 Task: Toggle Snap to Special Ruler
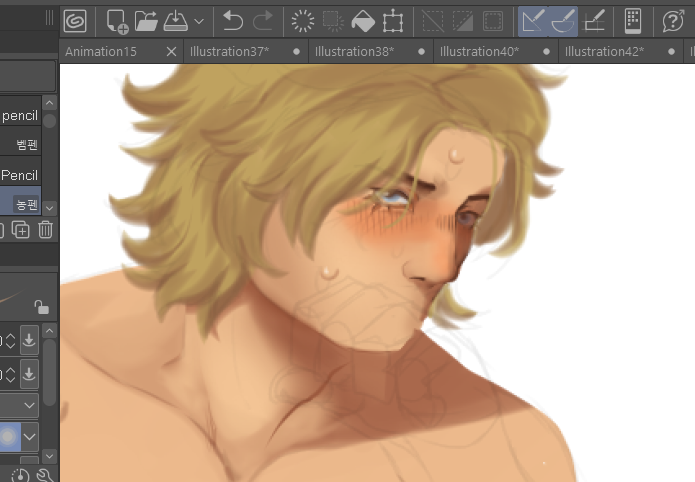tap(563, 21)
